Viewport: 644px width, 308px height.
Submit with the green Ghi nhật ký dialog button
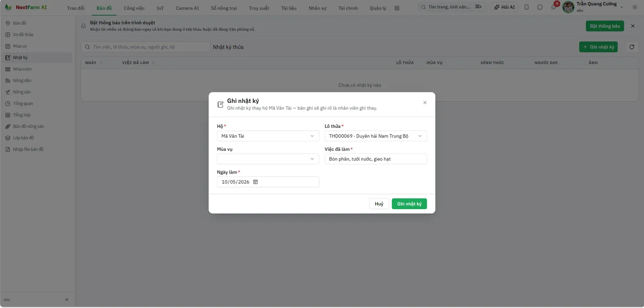point(409,204)
